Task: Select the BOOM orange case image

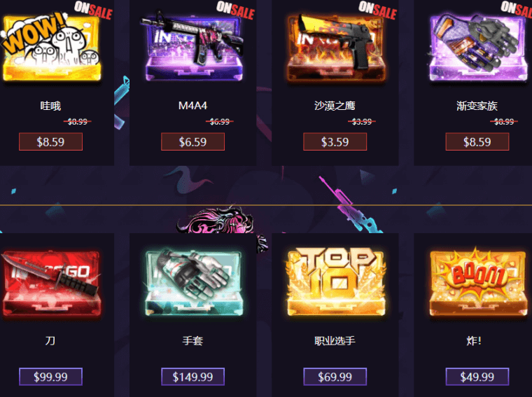Action: 477,282
